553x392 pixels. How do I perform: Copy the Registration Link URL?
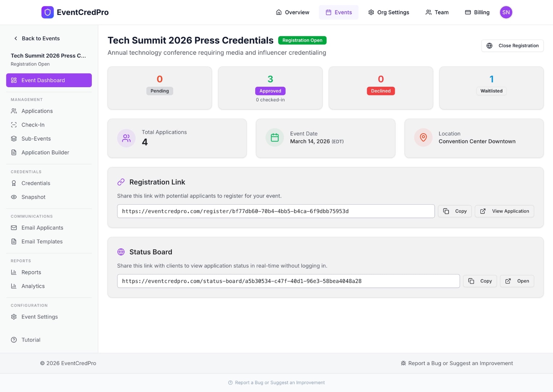point(455,211)
